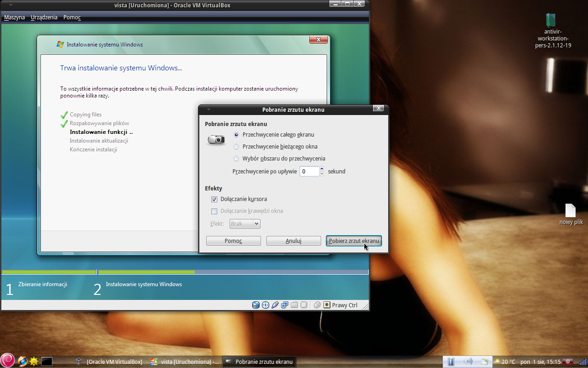The image size is (588, 368).
Task: Click the Windows flag icon in installer title
Action: click(60, 45)
